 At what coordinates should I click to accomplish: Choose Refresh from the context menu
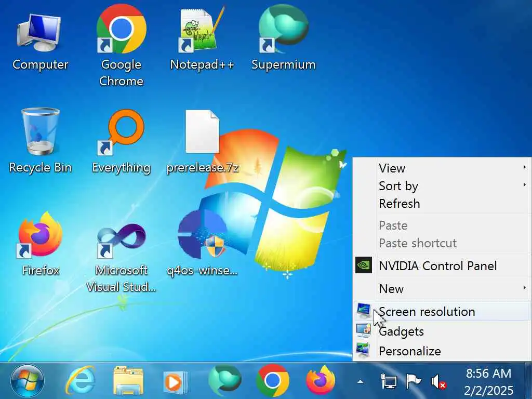(442, 204)
